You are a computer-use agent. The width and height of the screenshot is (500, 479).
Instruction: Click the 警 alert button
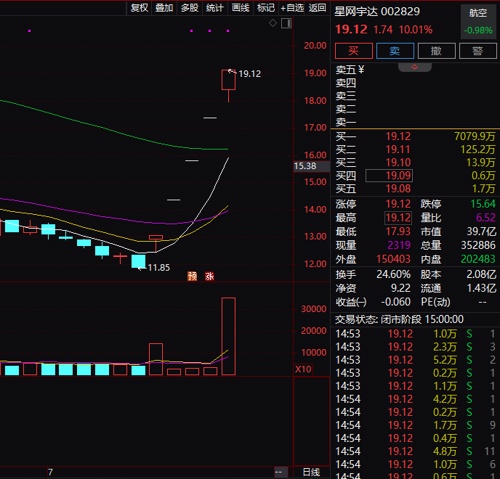click(478, 51)
